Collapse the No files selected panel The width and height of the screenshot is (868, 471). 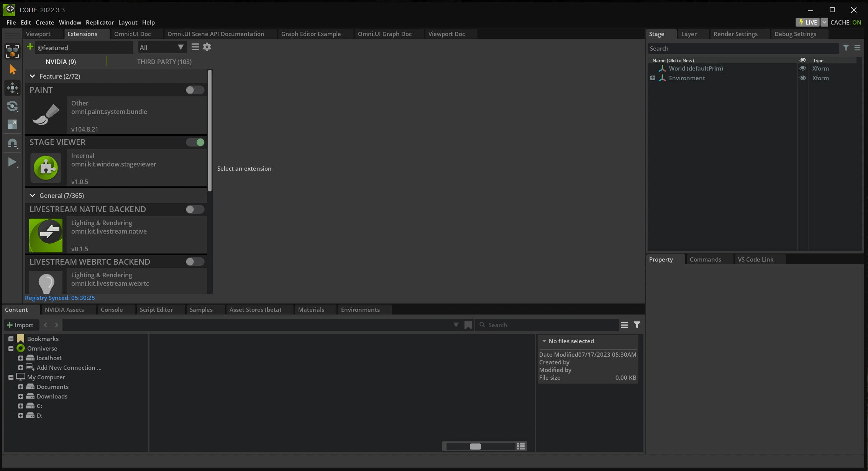[x=544, y=341]
